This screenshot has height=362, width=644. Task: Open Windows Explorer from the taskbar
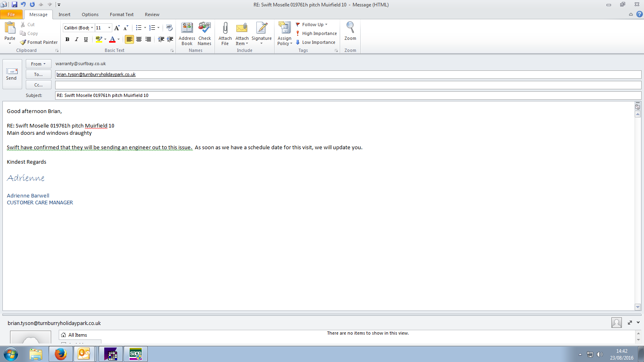[x=36, y=354]
